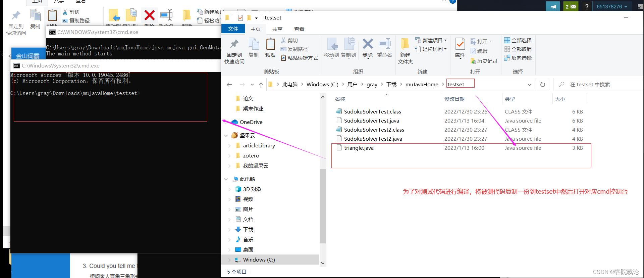
Task: Click History (历史记录) in the ribbon
Action: click(484, 61)
